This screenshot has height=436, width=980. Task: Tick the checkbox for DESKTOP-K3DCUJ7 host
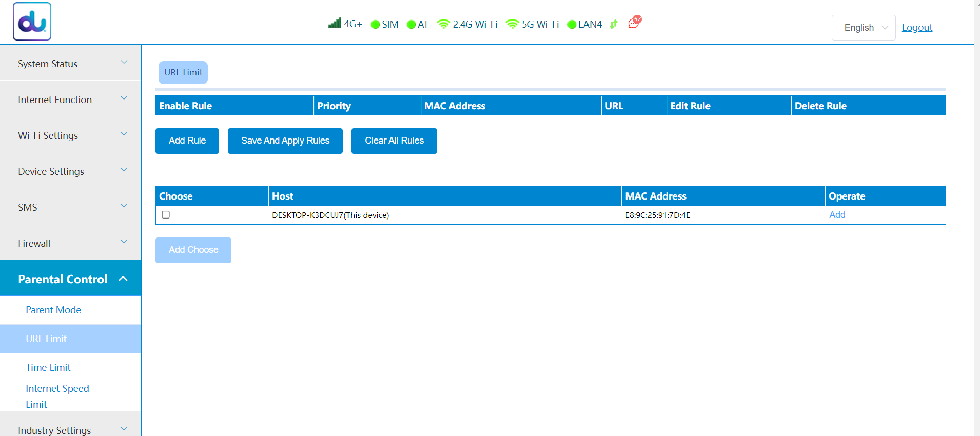point(166,215)
